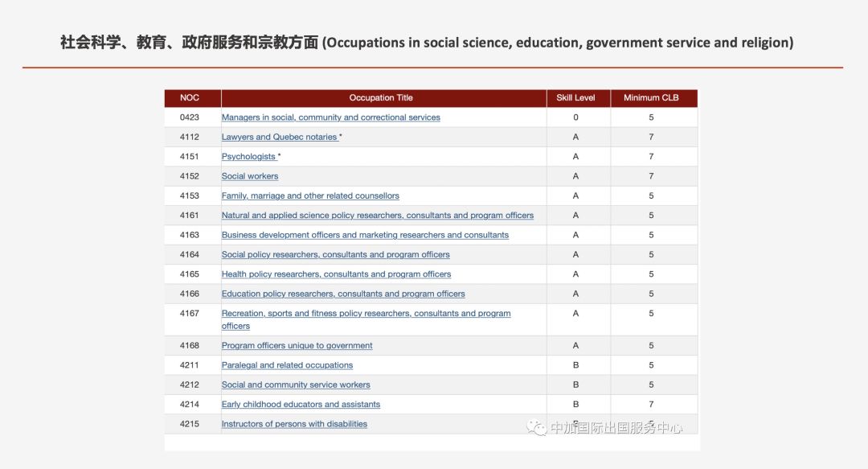
Task: Open Managers in social, community and correctional services link
Action: pyautogui.click(x=330, y=117)
